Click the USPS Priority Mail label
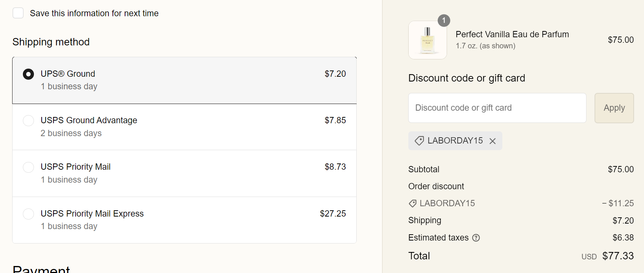Viewport: 644px width, 273px height. [x=76, y=167]
